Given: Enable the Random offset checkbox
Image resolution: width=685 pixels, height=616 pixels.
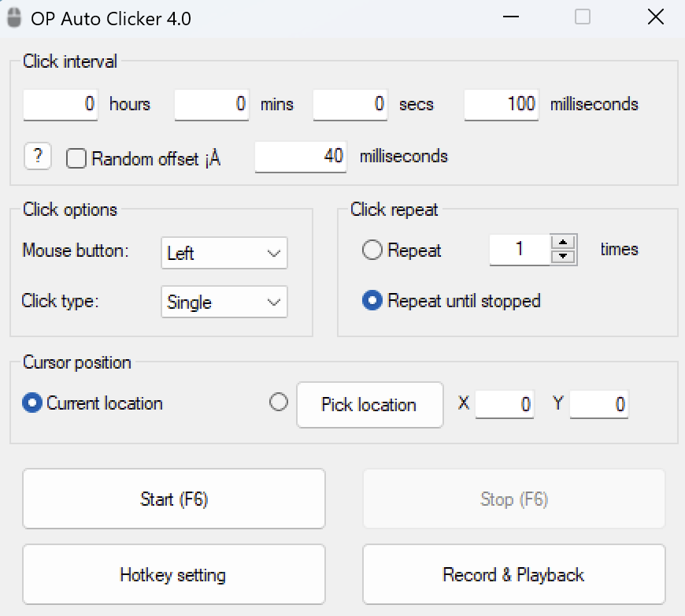Looking at the screenshot, I should pyautogui.click(x=76, y=158).
